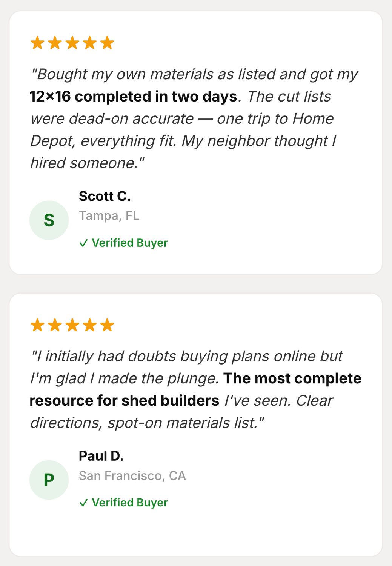
Task: Click the green 'S' avatar circle
Action: pos(49,220)
